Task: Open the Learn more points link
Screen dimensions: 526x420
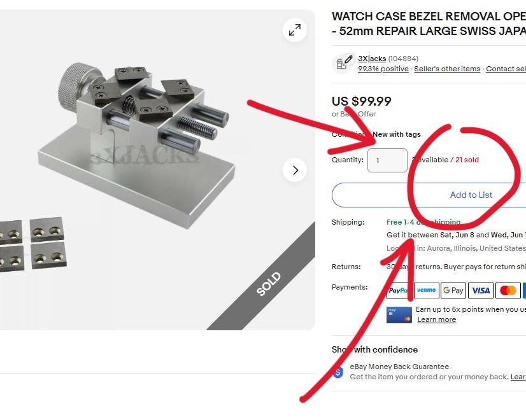Action: point(436,319)
